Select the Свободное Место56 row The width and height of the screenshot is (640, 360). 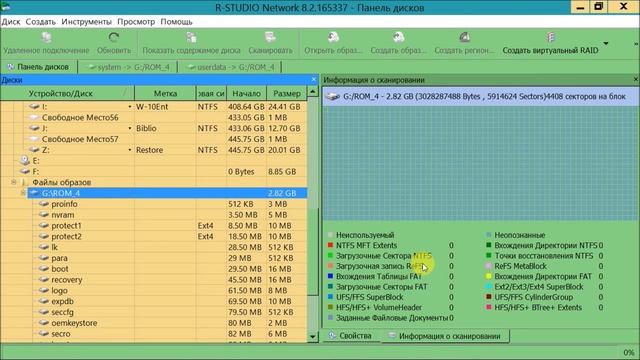153,118
